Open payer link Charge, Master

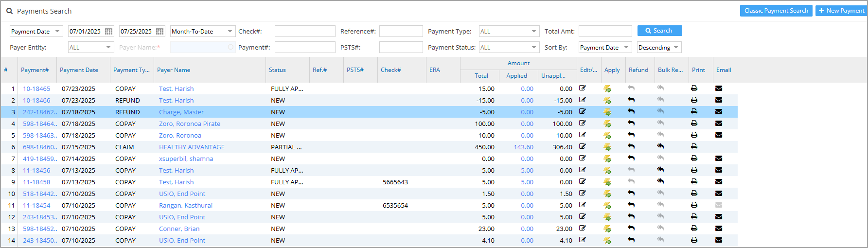[181, 112]
